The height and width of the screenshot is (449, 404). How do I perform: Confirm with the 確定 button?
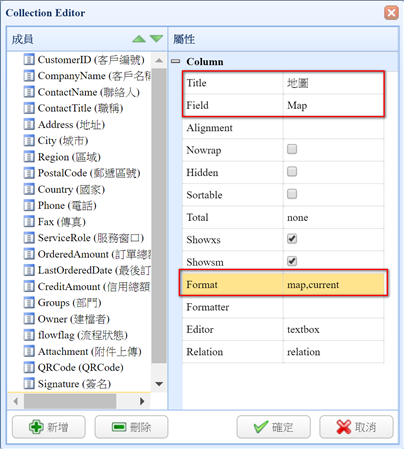(274, 427)
